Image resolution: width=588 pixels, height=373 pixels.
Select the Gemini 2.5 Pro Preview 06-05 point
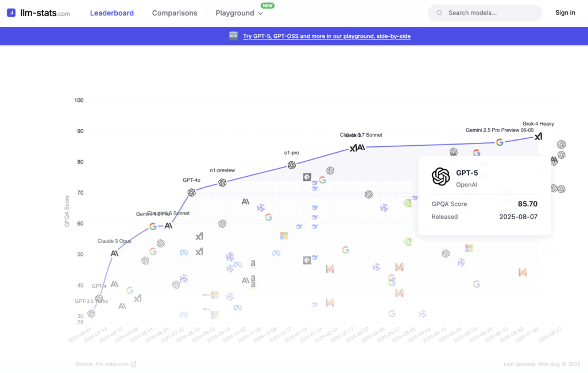pos(500,142)
